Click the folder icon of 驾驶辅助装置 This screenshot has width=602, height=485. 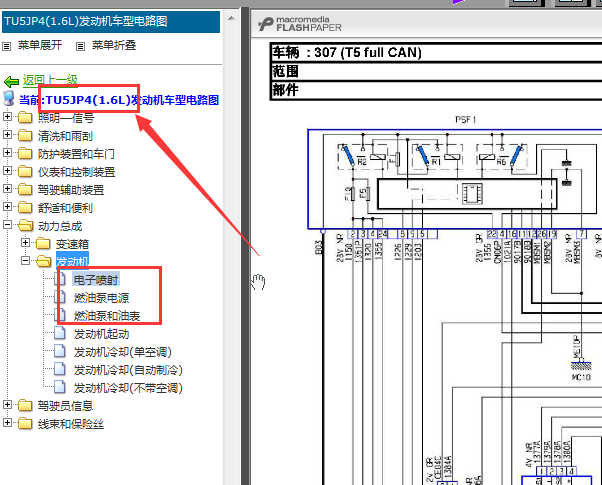[25, 190]
